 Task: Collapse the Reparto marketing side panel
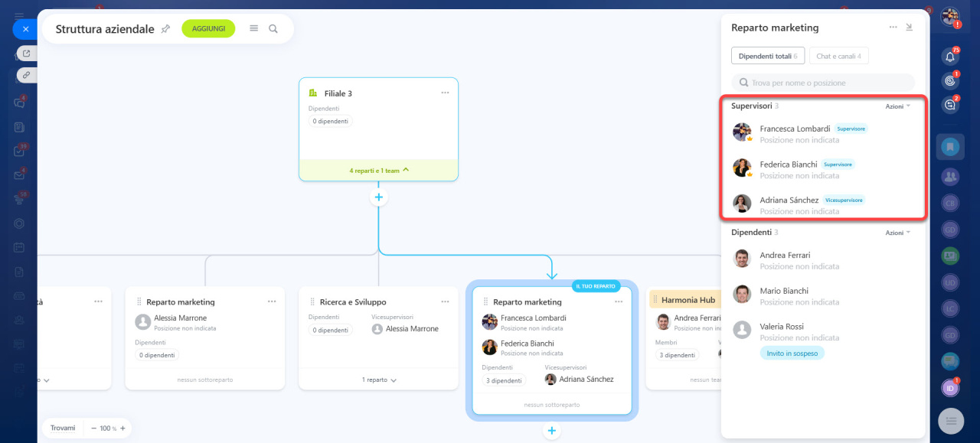click(x=909, y=27)
